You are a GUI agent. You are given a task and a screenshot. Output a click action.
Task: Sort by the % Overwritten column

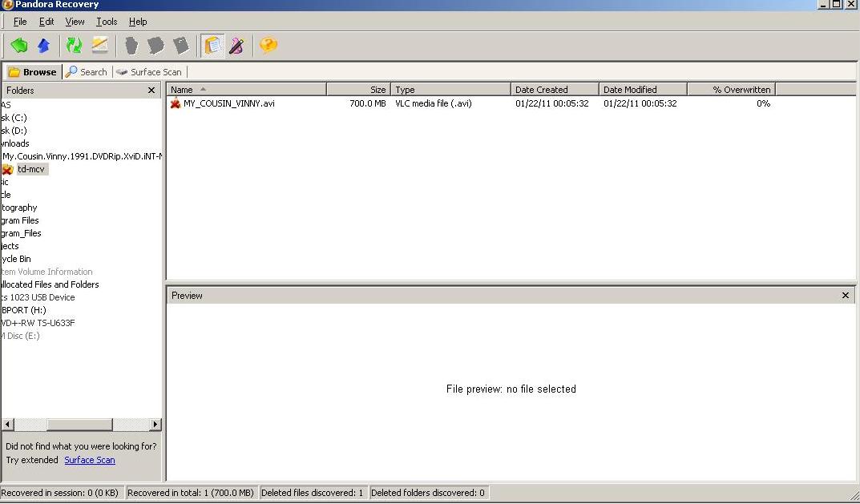(x=732, y=90)
